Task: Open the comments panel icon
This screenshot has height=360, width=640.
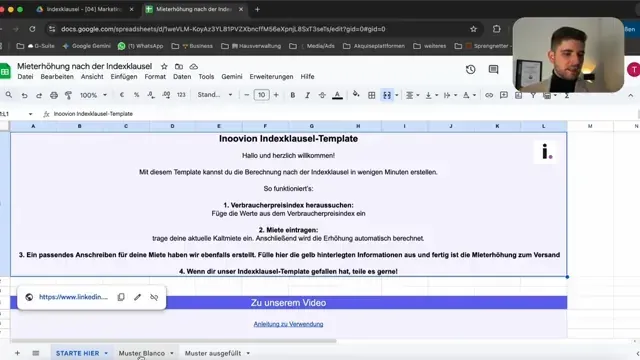Action: (x=493, y=69)
